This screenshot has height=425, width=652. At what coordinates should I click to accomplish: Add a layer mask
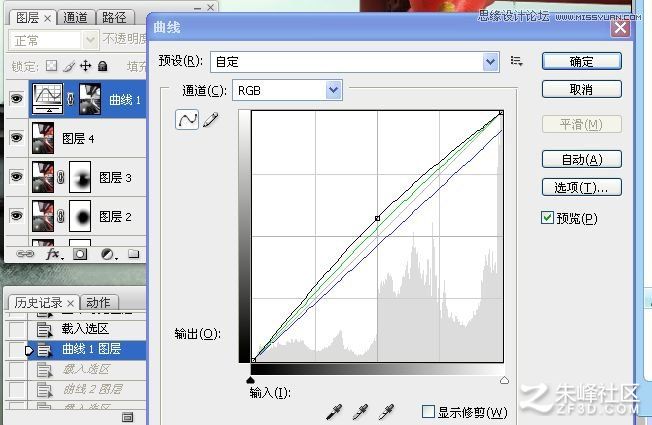80,254
